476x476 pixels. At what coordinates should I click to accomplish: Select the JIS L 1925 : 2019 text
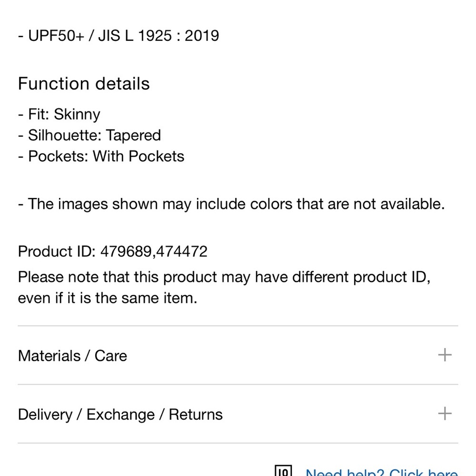159,36
